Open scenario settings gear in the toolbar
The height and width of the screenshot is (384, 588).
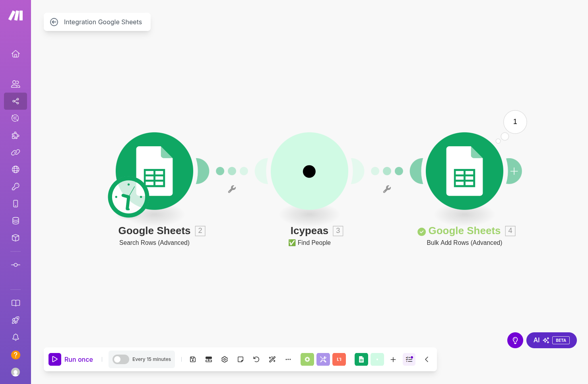click(x=225, y=359)
